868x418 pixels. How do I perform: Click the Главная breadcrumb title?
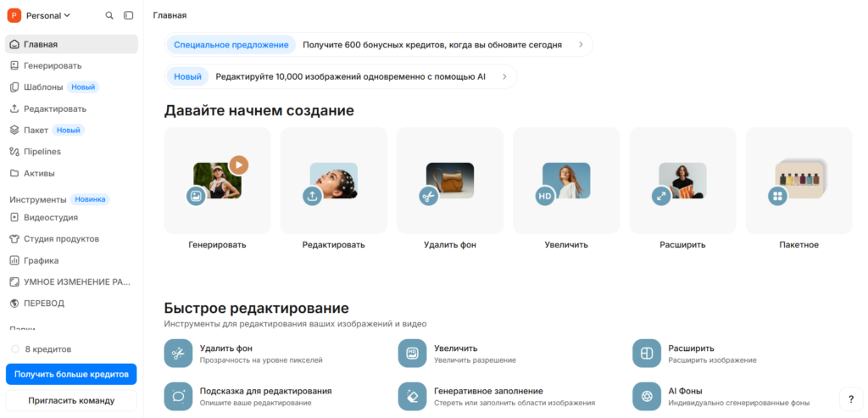170,15
